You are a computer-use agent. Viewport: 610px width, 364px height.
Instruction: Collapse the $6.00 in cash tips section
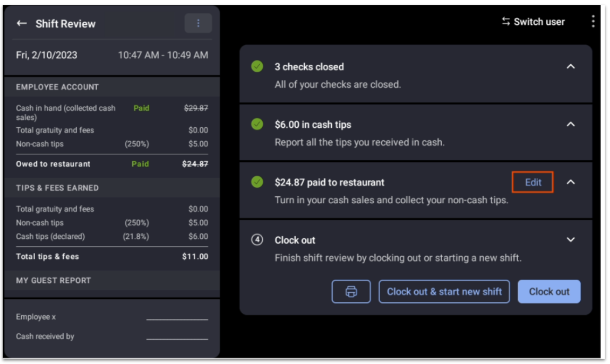[x=571, y=124]
